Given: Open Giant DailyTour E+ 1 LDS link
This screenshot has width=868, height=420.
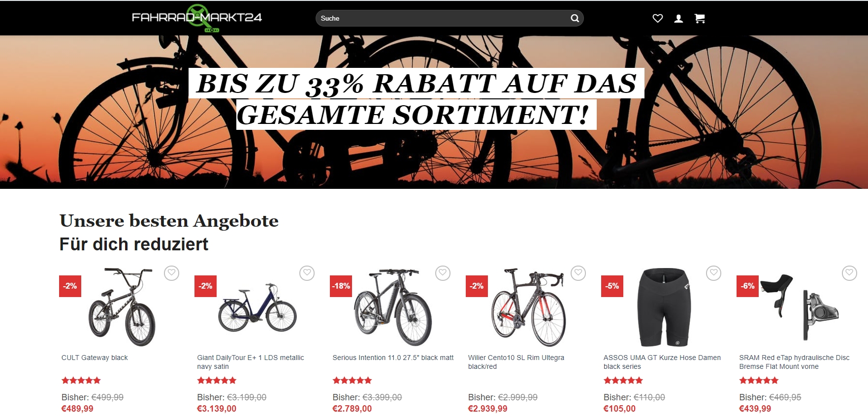Looking at the screenshot, I should [251, 362].
